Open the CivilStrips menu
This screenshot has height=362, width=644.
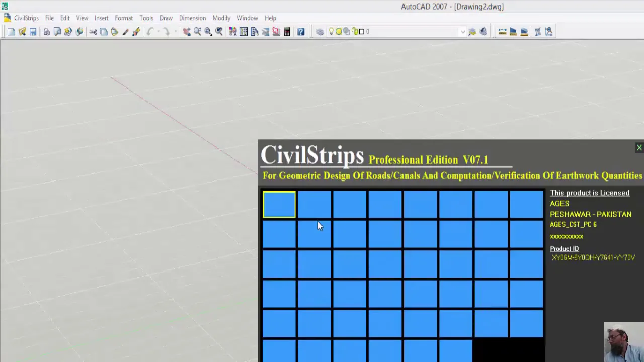26,18
